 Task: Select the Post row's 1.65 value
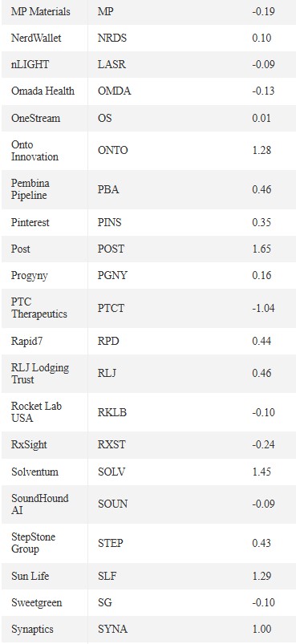pos(262,249)
